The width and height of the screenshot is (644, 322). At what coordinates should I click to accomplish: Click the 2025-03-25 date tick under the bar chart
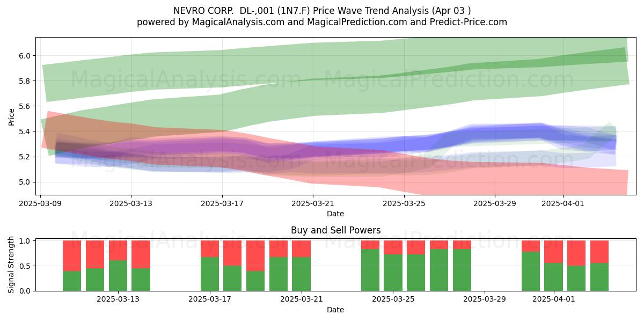click(x=393, y=299)
